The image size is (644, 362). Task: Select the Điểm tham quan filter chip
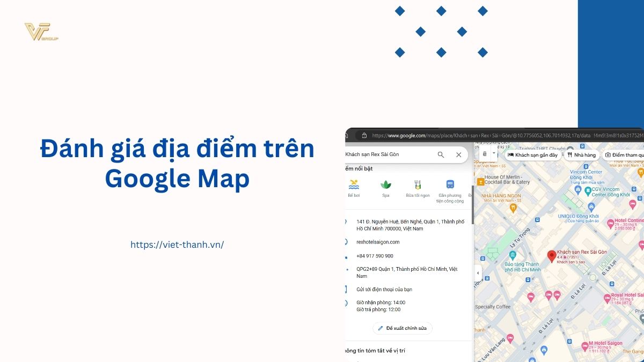coord(624,155)
